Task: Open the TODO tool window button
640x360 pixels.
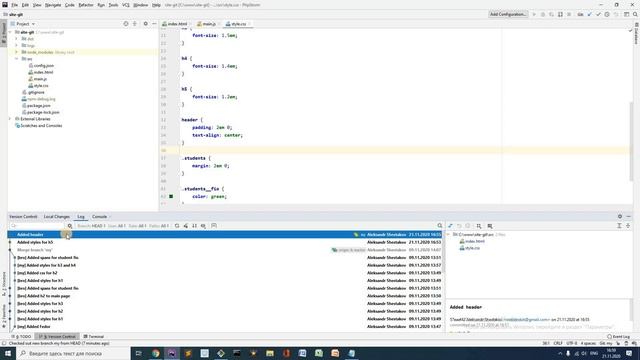Action: [x=21, y=337]
